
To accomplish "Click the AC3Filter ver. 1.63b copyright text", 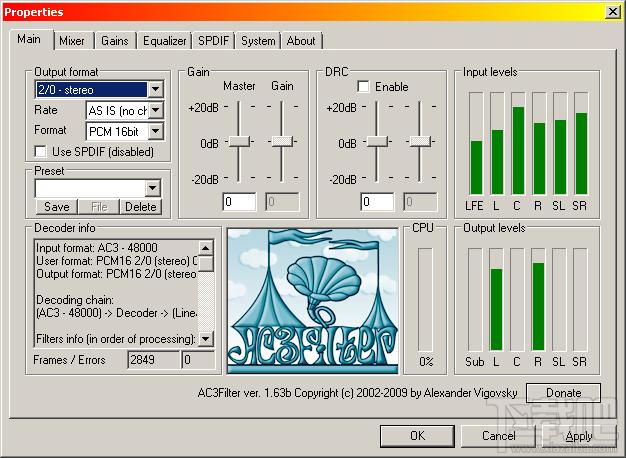I will [357, 393].
